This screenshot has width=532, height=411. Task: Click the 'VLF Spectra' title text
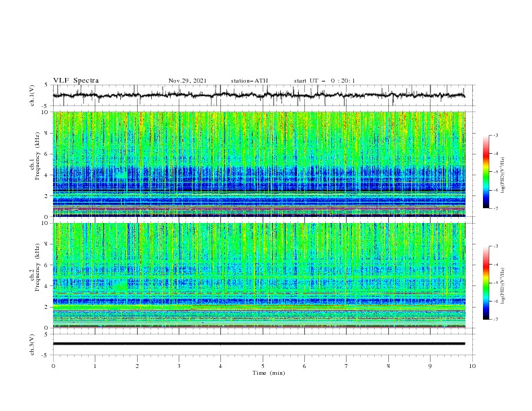pyautogui.click(x=76, y=81)
